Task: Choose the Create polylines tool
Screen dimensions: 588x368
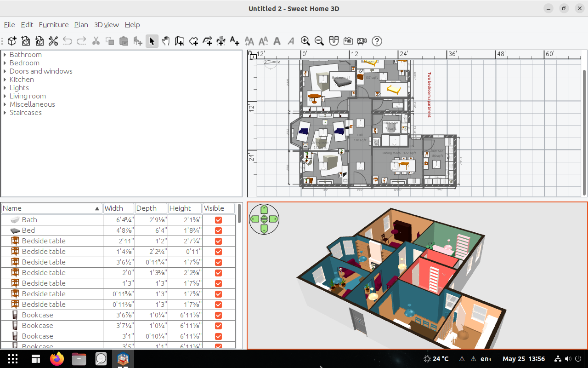Action: pyautogui.click(x=207, y=41)
